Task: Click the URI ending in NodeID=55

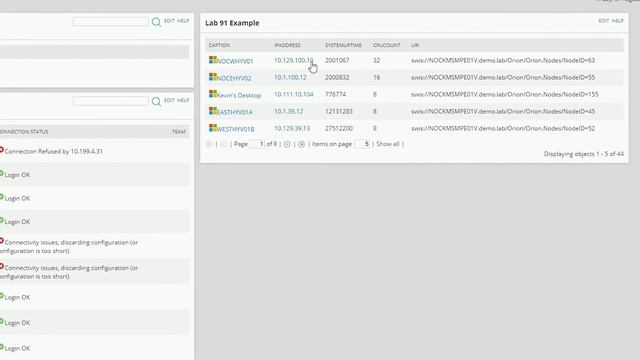Action: pyautogui.click(x=503, y=78)
